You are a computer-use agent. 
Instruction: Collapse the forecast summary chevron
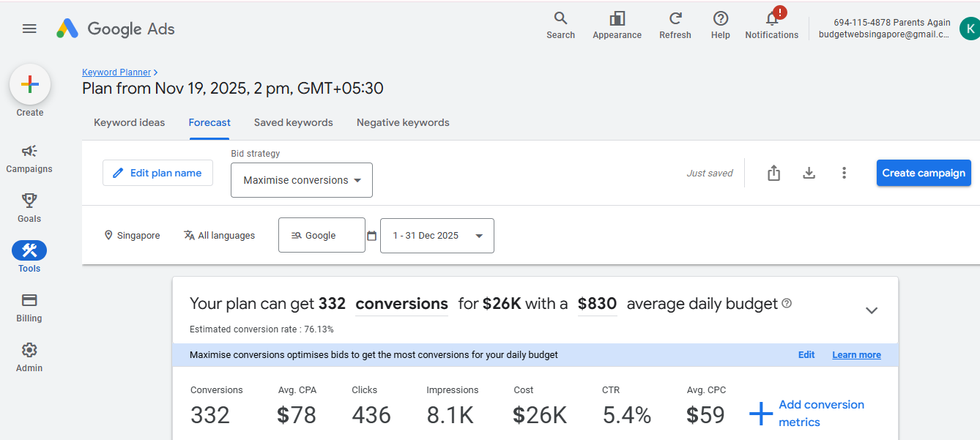tap(872, 310)
